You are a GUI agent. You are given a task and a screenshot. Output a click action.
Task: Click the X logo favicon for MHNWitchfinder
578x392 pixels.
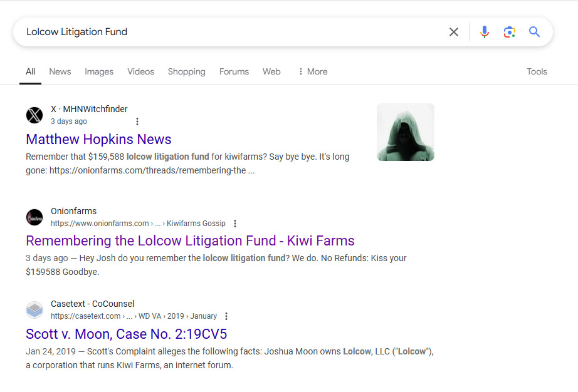click(34, 115)
